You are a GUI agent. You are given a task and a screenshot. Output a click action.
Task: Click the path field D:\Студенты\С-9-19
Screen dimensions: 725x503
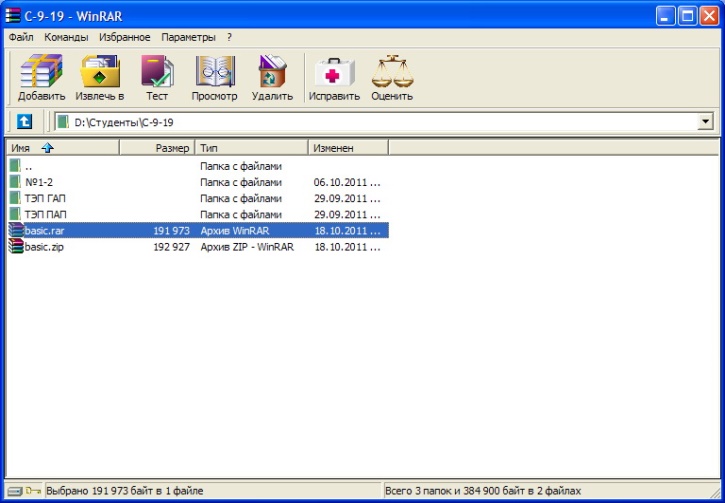coord(384,123)
